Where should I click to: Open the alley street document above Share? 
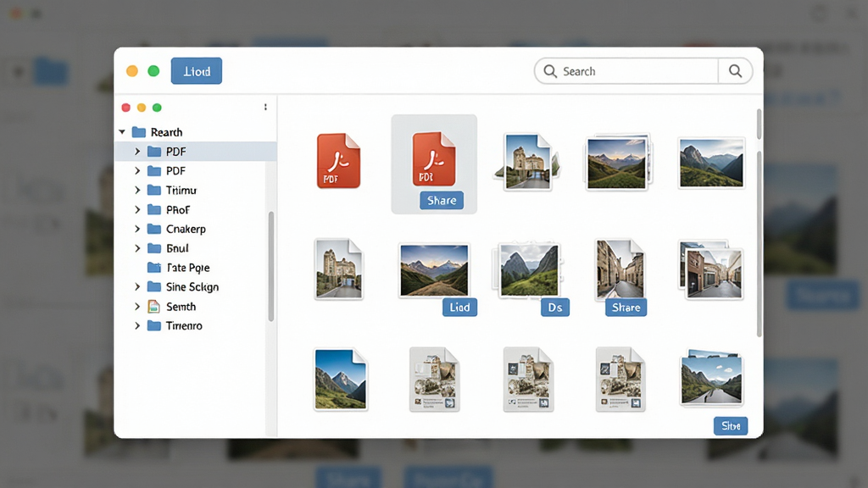(620, 269)
